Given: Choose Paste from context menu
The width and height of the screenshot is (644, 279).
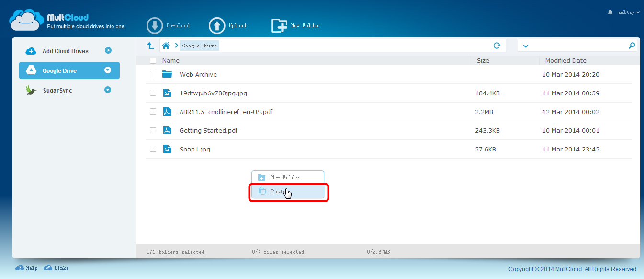Looking at the screenshot, I should tap(288, 191).
